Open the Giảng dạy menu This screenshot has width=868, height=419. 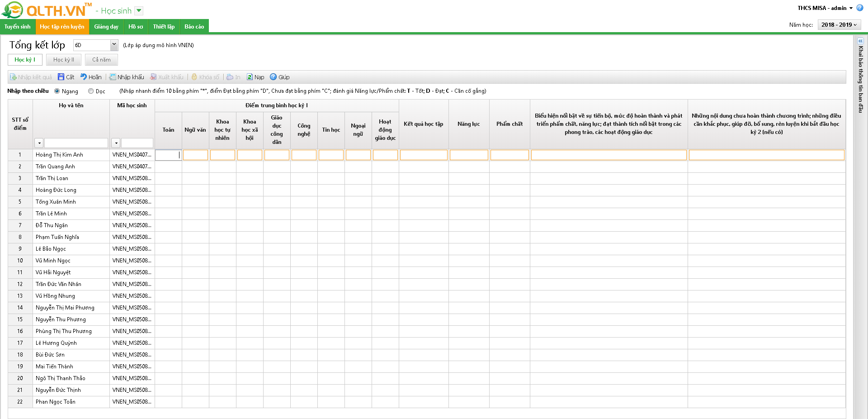106,27
